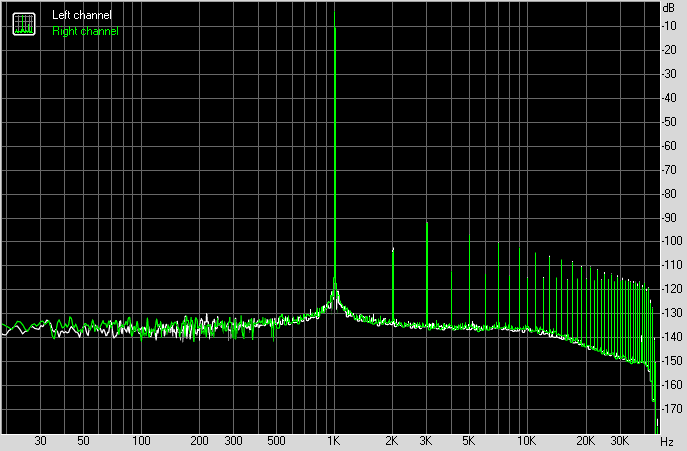This screenshot has height=451, width=687.
Task: Click the third harmonic peak at 3 kHz
Action: point(427,224)
